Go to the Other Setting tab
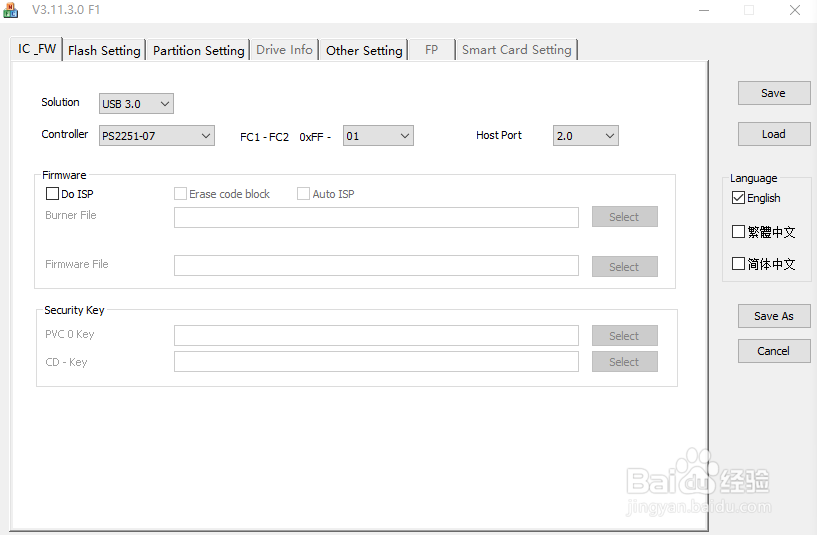Image resolution: width=817 pixels, height=535 pixels. (x=364, y=51)
